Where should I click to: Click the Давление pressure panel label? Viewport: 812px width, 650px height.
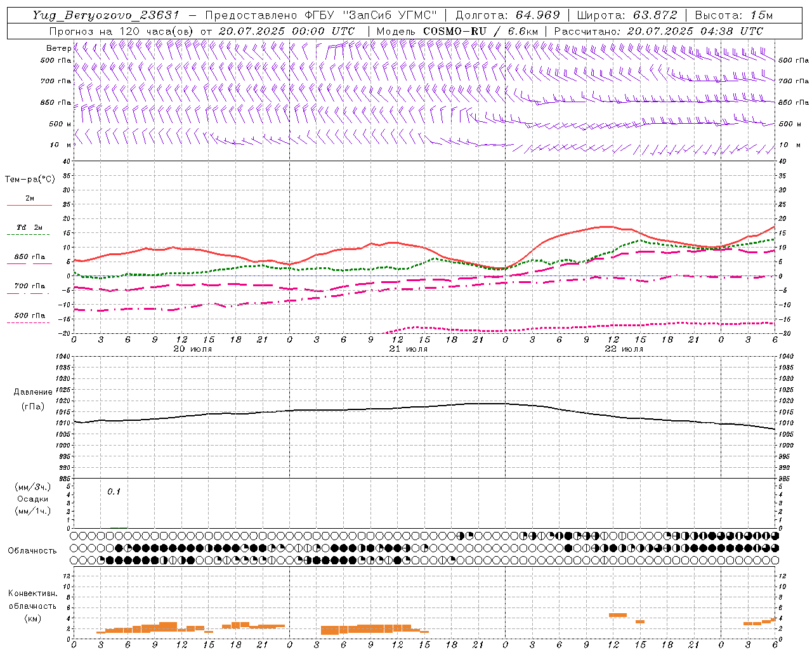click(33, 392)
